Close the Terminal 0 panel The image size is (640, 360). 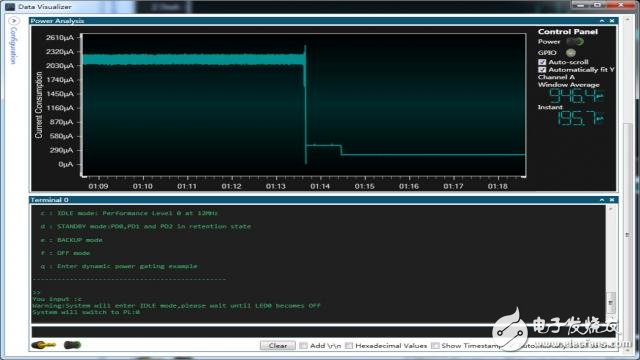pos(612,200)
